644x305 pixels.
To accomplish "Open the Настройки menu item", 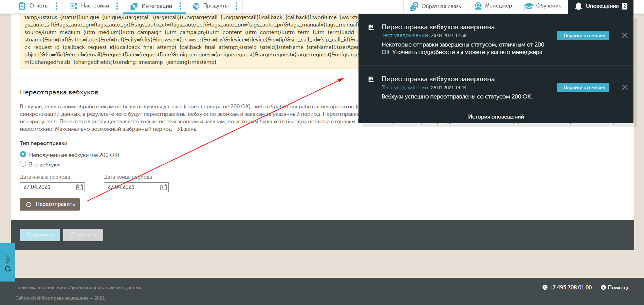I will point(95,6).
